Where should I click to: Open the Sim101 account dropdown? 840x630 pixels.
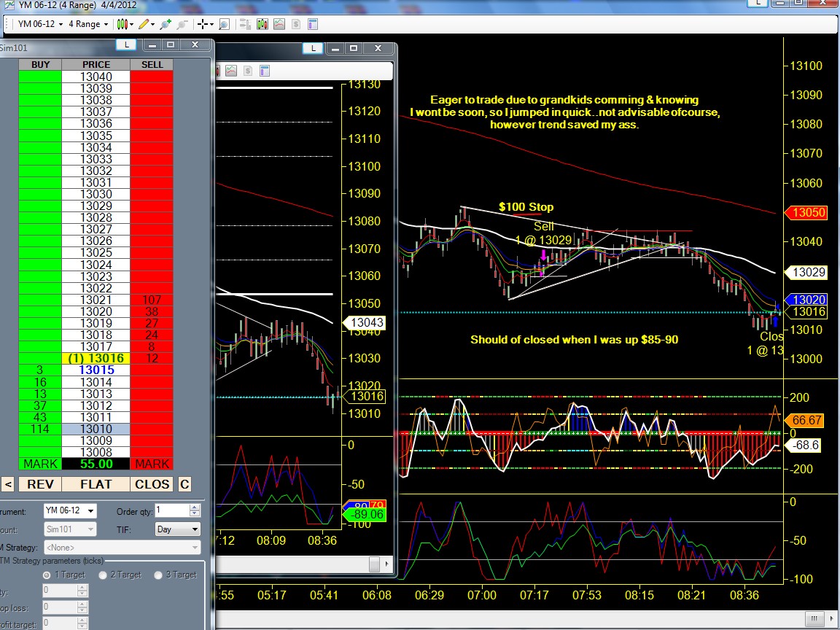pyautogui.click(x=70, y=529)
